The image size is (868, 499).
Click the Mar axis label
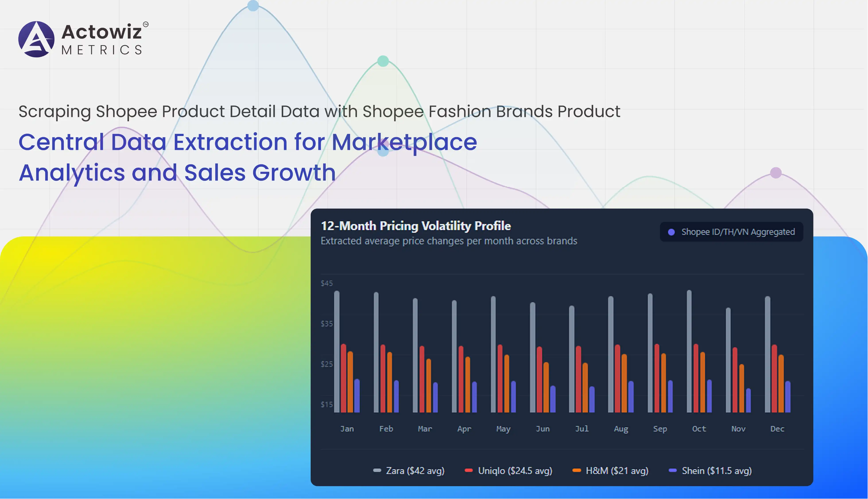coord(425,429)
